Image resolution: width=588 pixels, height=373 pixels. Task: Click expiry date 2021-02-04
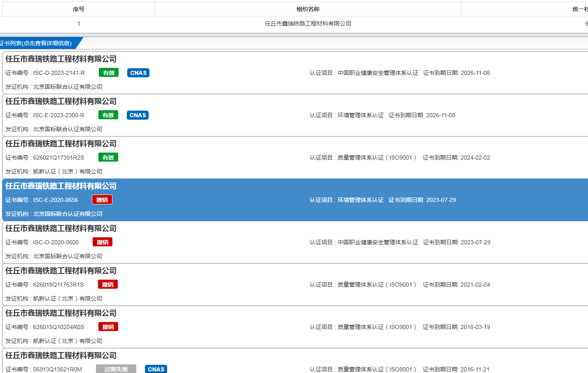[x=475, y=285]
